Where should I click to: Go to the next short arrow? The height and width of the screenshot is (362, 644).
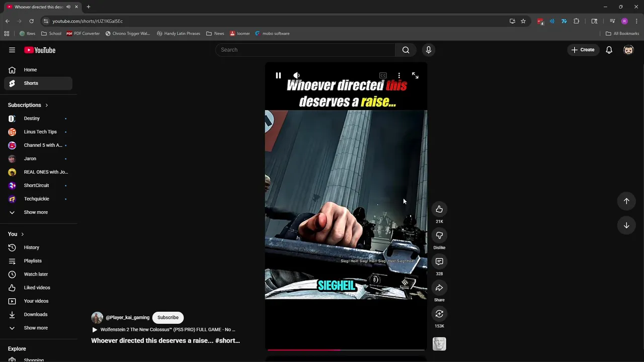tap(626, 225)
